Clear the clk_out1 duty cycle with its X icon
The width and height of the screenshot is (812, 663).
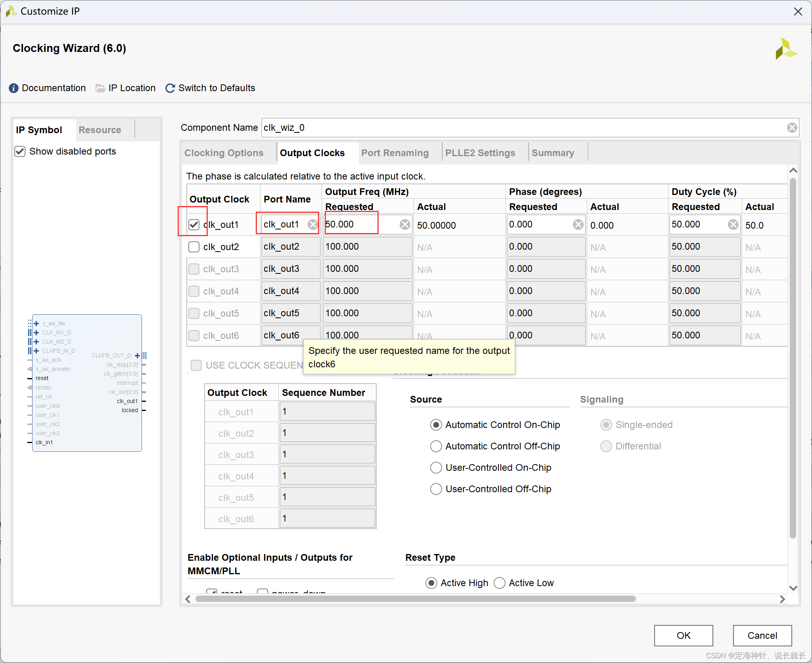(733, 225)
